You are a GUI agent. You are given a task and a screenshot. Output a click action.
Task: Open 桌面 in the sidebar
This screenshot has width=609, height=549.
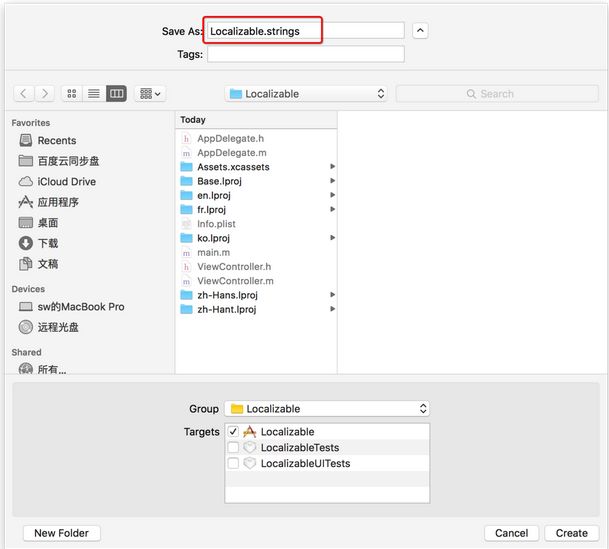[x=38, y=222]
